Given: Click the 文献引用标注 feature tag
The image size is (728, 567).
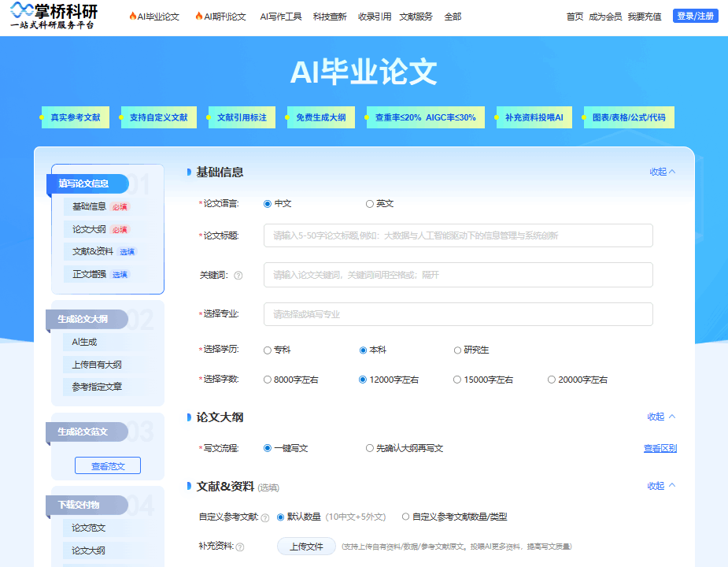Looking at the screenshot, I should coord(242,117).
